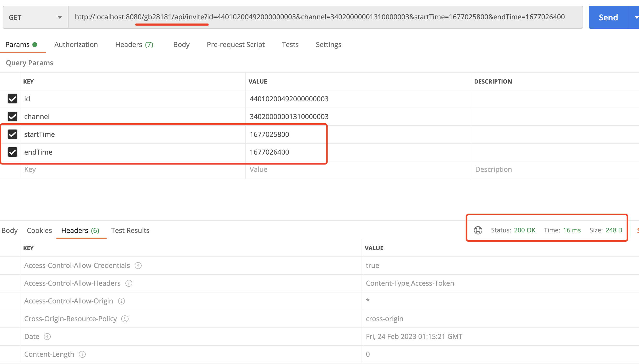Open the GET request method dropdown
Screen dimensions: 639x364
click(x=60, y=17)
